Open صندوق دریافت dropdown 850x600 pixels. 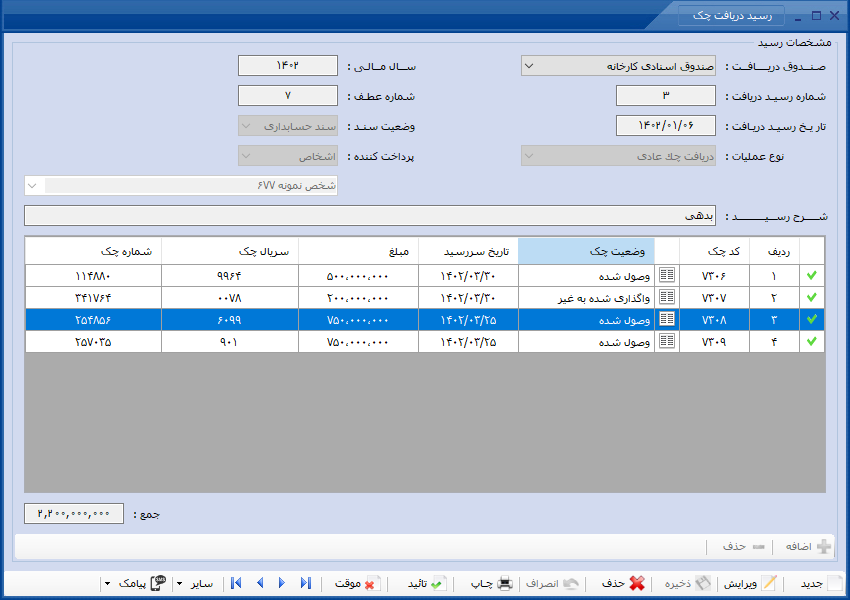coord(530,66)
